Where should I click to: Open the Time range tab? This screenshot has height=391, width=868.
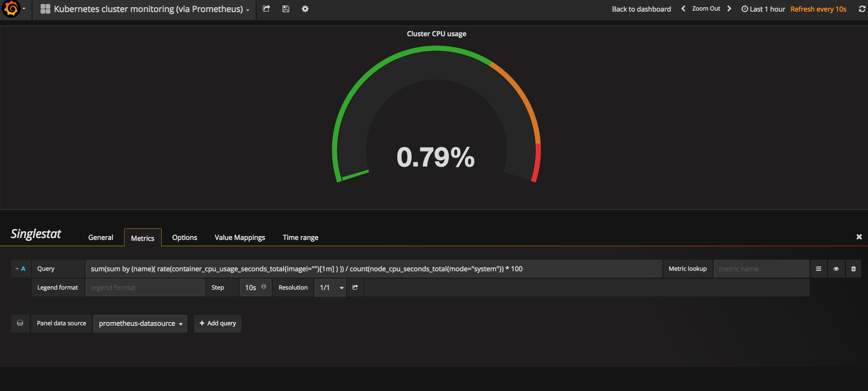pyautogui.click(x=300, y=237)
